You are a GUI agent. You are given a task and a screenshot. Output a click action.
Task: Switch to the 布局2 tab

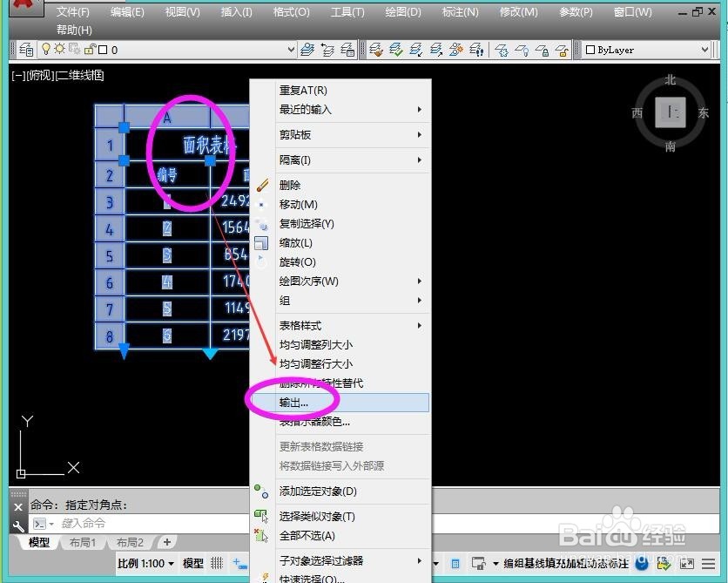pos(130,542)
